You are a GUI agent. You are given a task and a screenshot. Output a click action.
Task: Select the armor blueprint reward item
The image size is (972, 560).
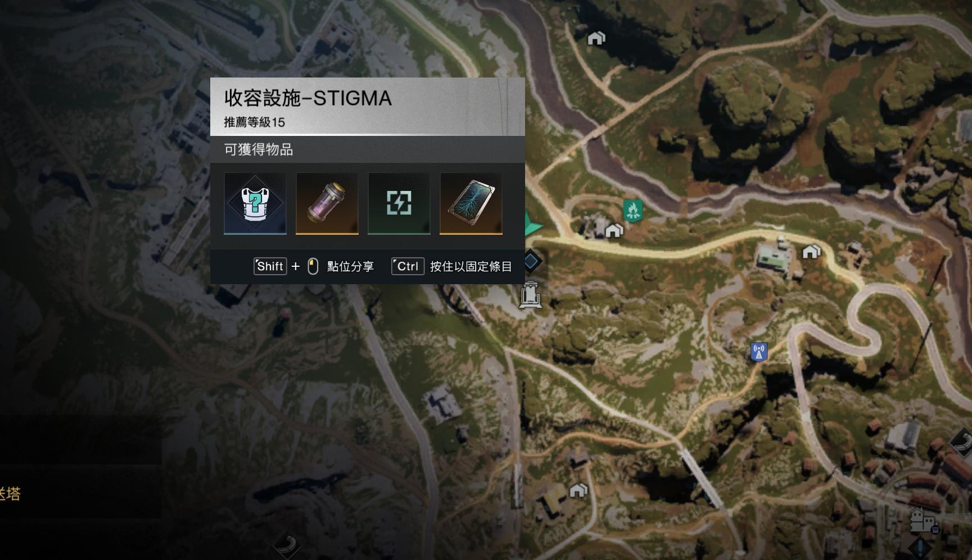tap(255, 203)
